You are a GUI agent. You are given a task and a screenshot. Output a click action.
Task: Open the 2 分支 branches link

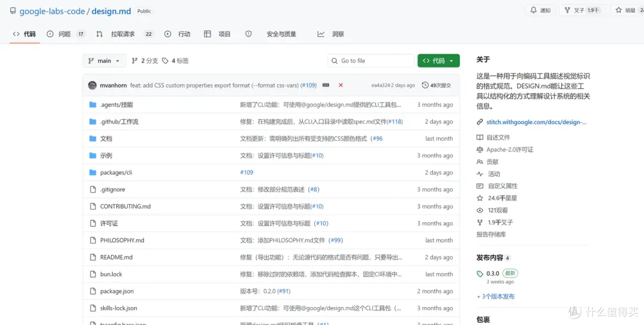[x=145, y=61]
